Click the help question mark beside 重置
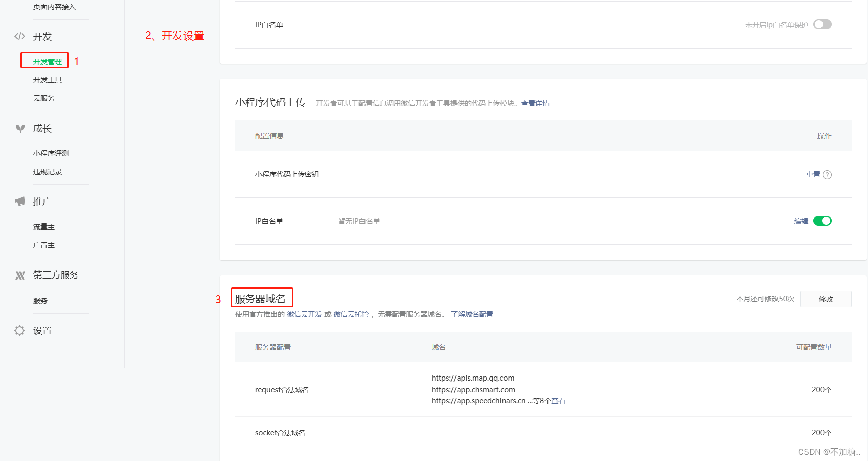868x461 pixels. 827,175
